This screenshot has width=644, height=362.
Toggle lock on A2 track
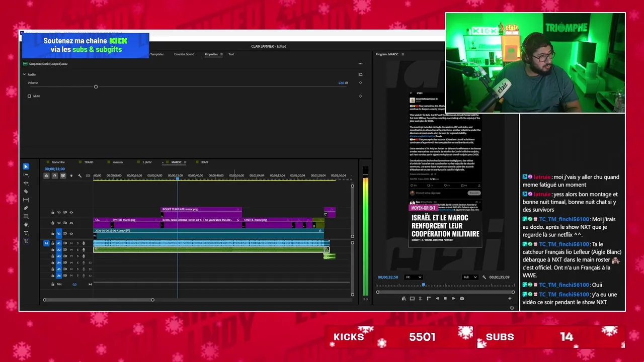53,249
